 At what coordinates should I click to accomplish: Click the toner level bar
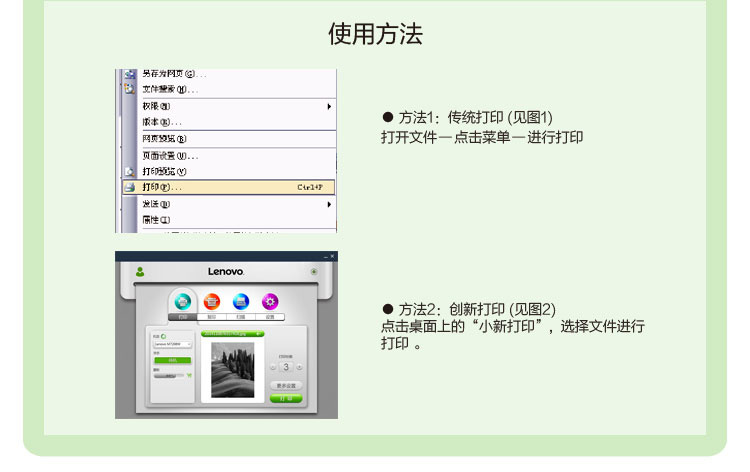click(x=168, y=376)
